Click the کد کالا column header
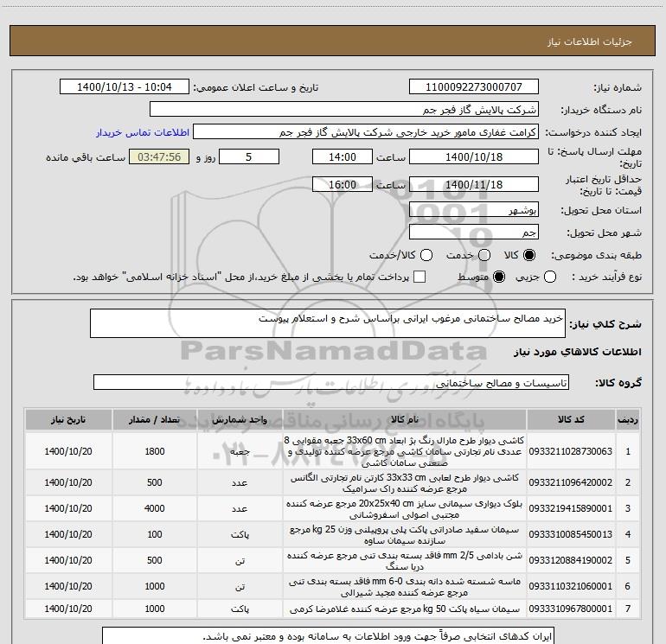The image size is (666, 644). (x=571, y=420)
